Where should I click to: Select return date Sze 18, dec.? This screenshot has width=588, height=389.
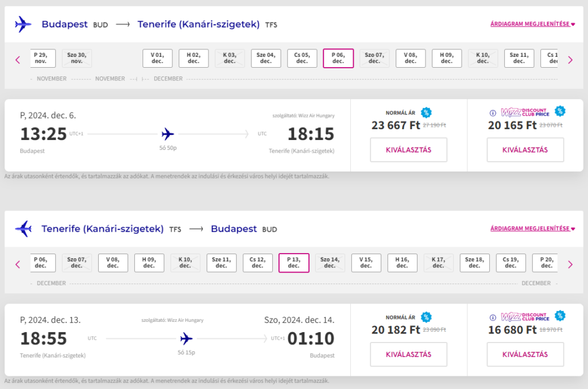coord(475,263)
